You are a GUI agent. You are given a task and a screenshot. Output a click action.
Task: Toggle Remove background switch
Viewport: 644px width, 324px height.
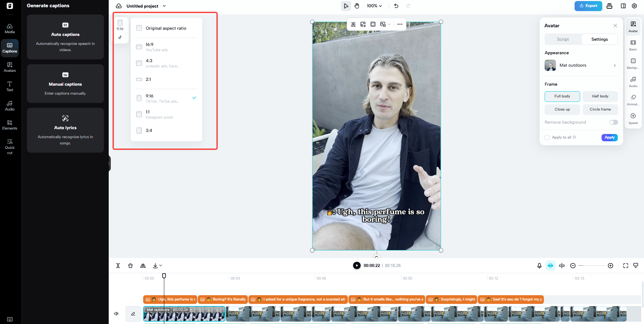tap(613, 122)
